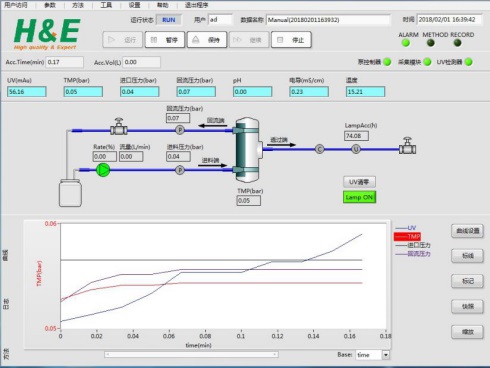Click the membrane filter column icon

click(248, 150)
